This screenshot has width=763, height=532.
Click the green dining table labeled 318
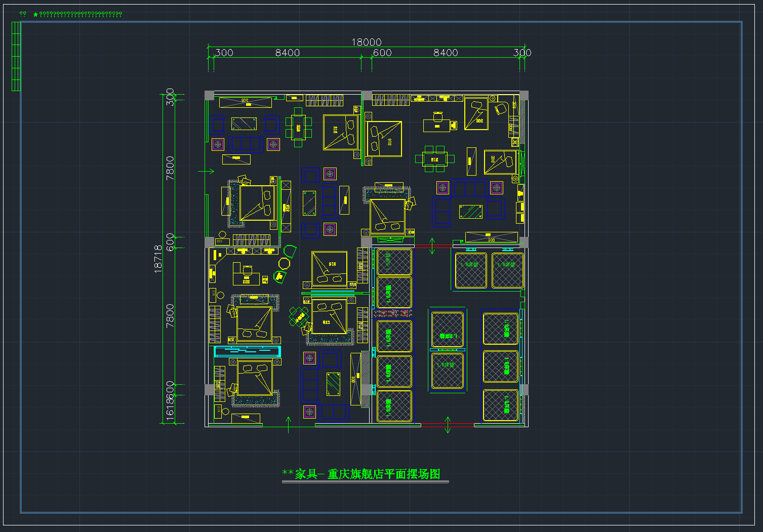[x=298, y=128]
